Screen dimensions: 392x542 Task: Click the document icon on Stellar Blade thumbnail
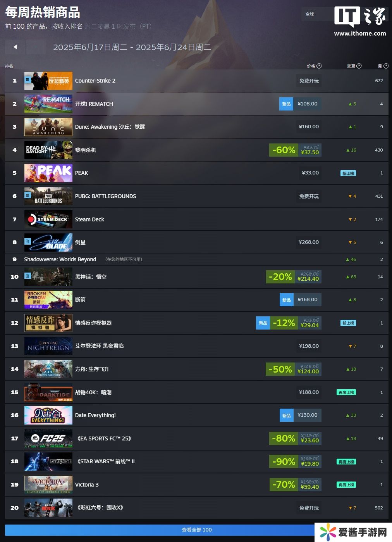pyautogui.click(x=28, y=241)
